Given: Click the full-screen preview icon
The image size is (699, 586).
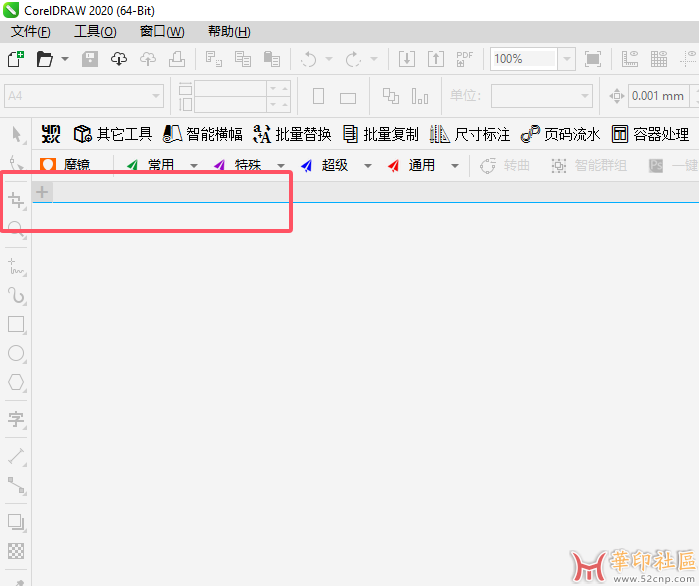Looking at the screenshot, I should [592, 59].
